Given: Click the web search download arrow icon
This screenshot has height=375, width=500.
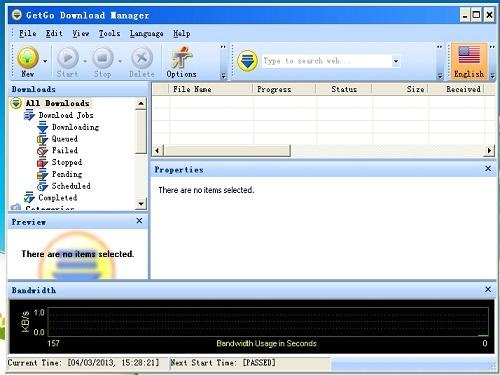Looking at the screenshot, I should (x=247, y=61).
